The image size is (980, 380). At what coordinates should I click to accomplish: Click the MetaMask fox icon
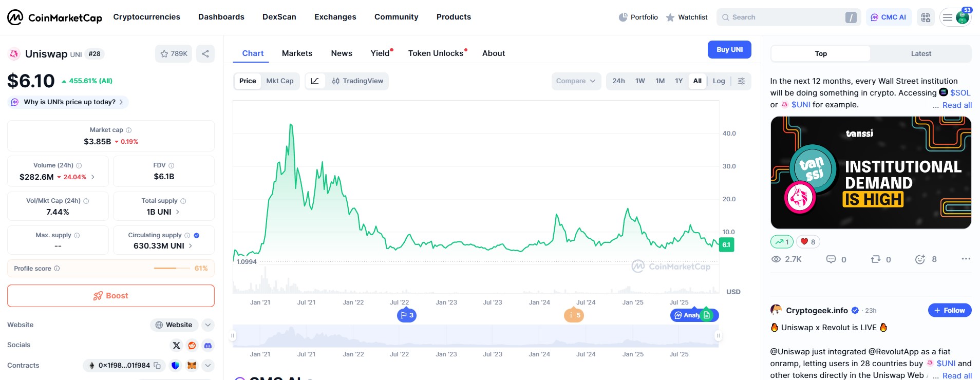(192, 366)
